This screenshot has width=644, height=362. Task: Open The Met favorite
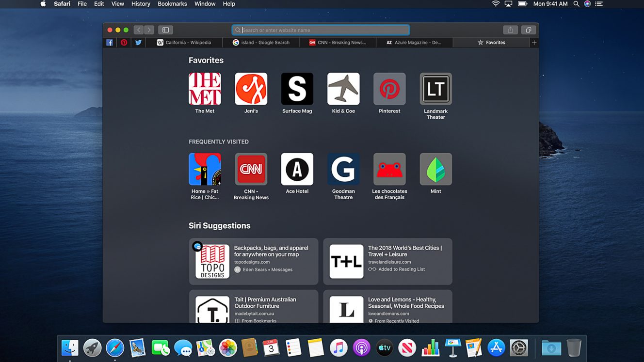pos(205,89)
